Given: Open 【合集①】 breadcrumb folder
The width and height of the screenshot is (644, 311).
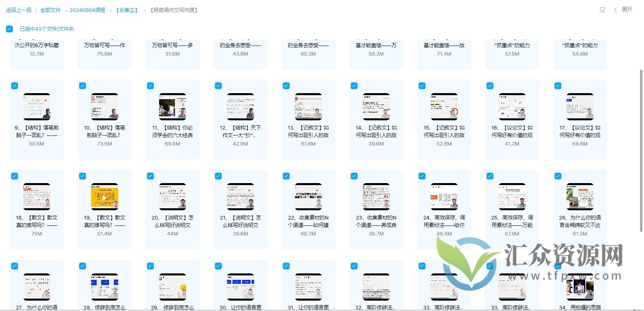Looking at the screenshot, I should (127, 10).
